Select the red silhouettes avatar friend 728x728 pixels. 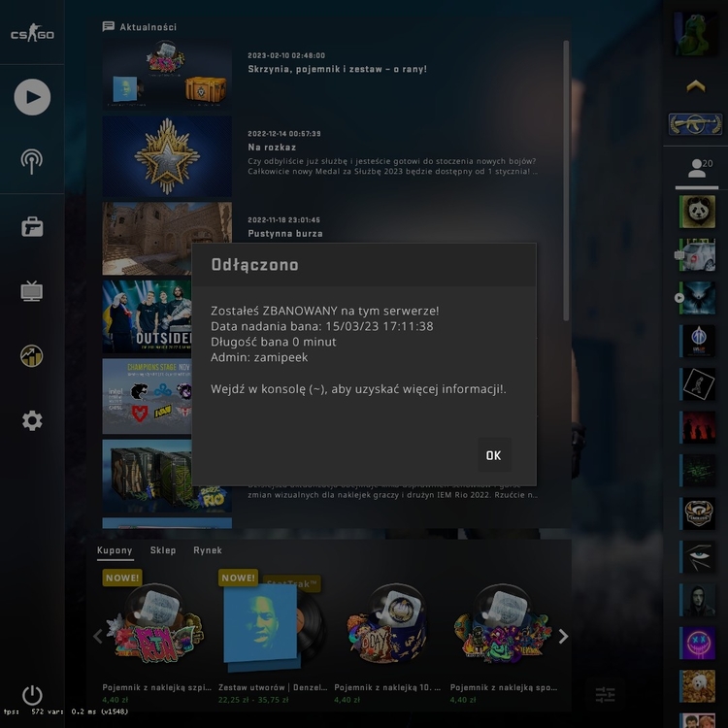point(697,427)
